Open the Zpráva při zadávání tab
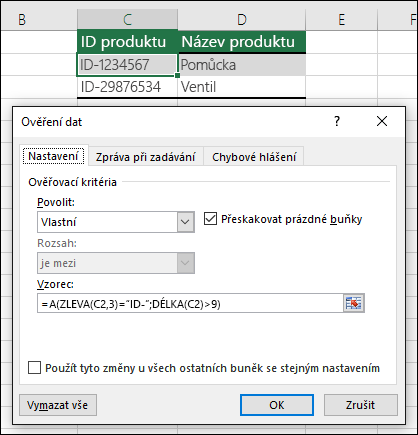Image resolution: width=418 pixels, height=435 pixels. 146,157
